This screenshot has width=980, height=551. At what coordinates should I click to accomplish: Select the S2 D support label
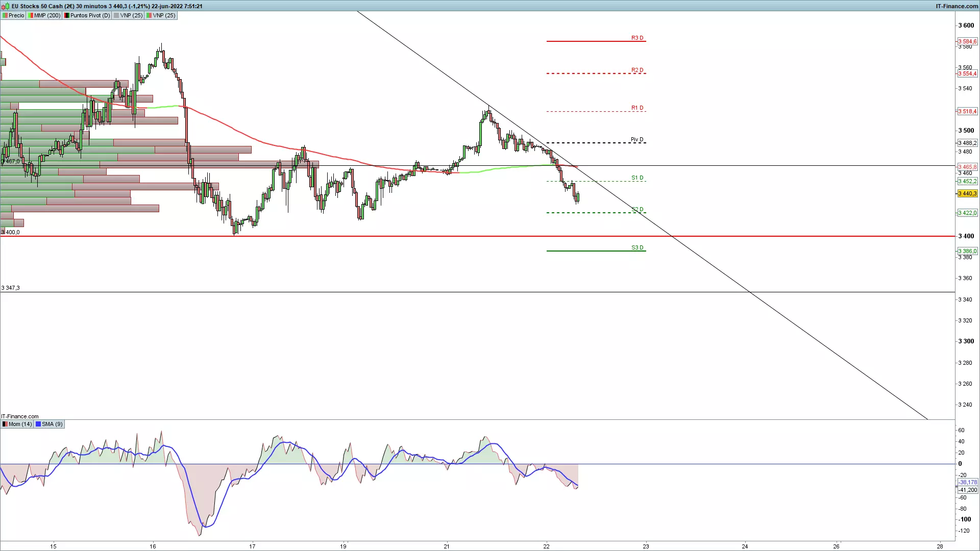637,209
